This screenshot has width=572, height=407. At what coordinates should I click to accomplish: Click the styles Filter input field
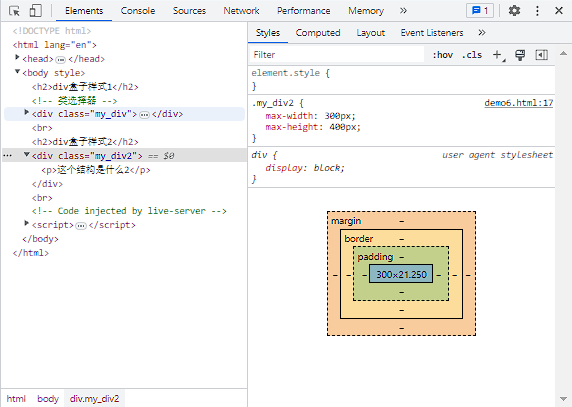pos(336,55)
